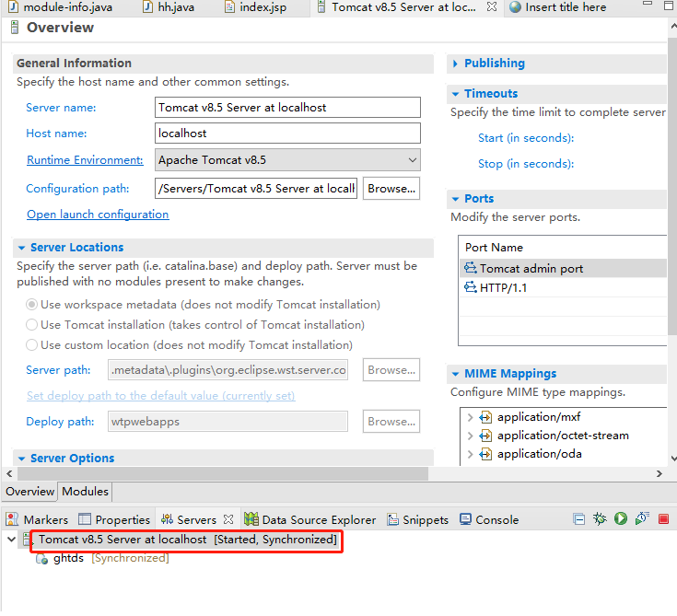Click the horizontal scrollbar left arrow
Viewport: 677px width, 616px height.
(x=9, y=473)
